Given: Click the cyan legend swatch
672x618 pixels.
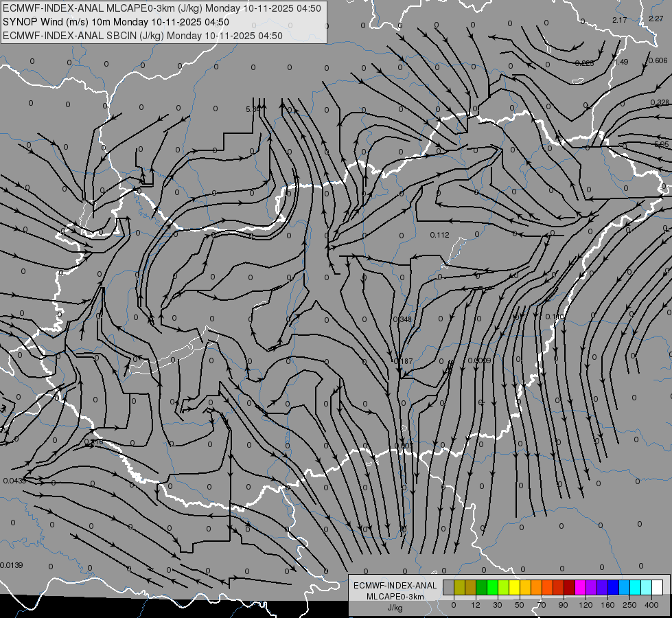Looking at the screenshot, I should (635, 587).
